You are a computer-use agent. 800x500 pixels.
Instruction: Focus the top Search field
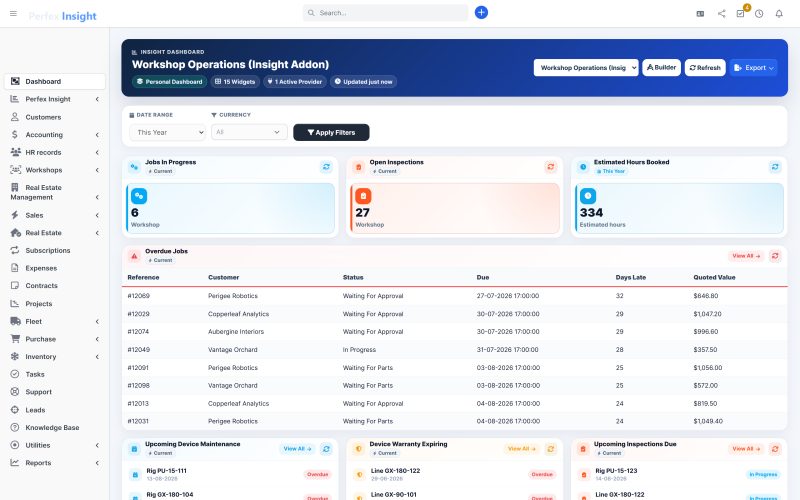tap(385, 13)
